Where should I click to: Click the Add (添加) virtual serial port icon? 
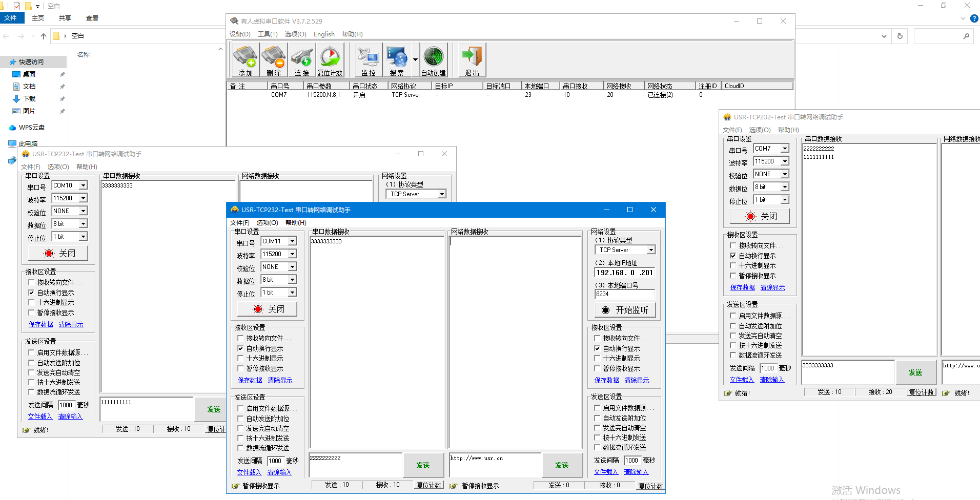(246, 60)
